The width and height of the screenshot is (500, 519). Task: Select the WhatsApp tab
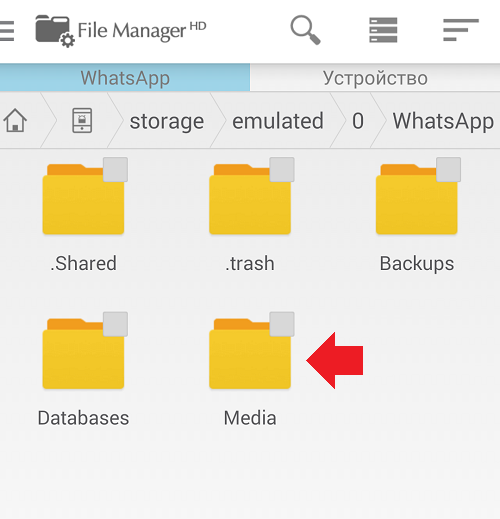(x=125, y=78)
